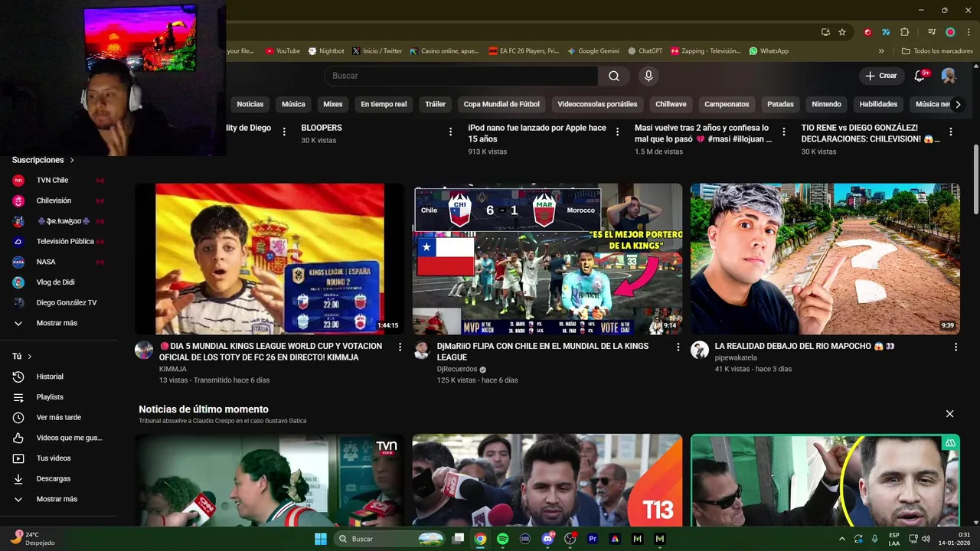Screen dimensions: 980x551
Task: Open the WhatsApp bookmark
Action: (769, 51)
